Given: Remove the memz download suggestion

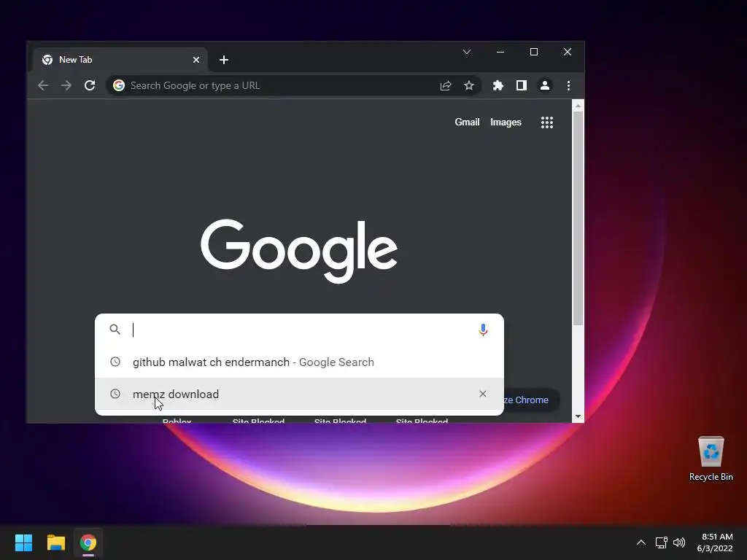Looking at the screenshot, I should (483, 394).
